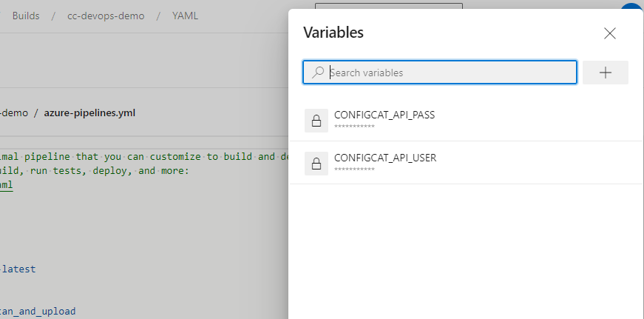
Task: Follow the underlined 'aml' link in editor
Action: tap(6, 185)
